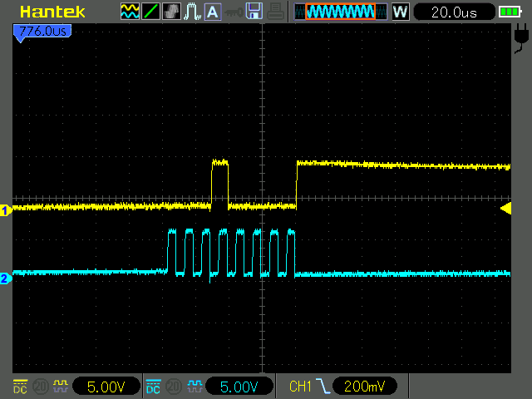532x399 pixels.
Task: Click the 776.0us trigger position marker
Action: click(x=42, y=32)
